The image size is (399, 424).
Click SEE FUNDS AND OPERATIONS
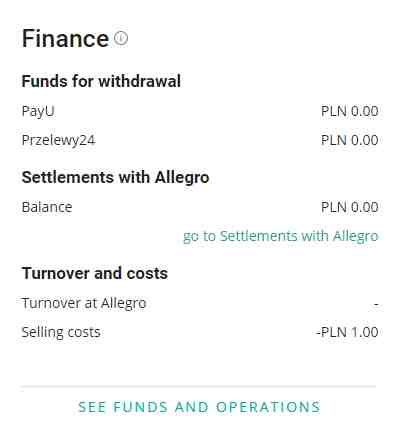click(x=199, y=407)
